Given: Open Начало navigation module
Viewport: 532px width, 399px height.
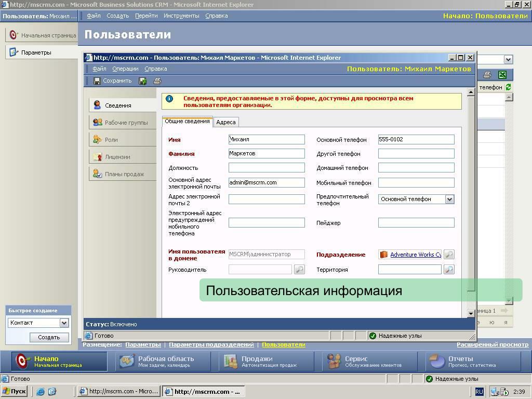Looking at the screenshot, I should [60, 362].
